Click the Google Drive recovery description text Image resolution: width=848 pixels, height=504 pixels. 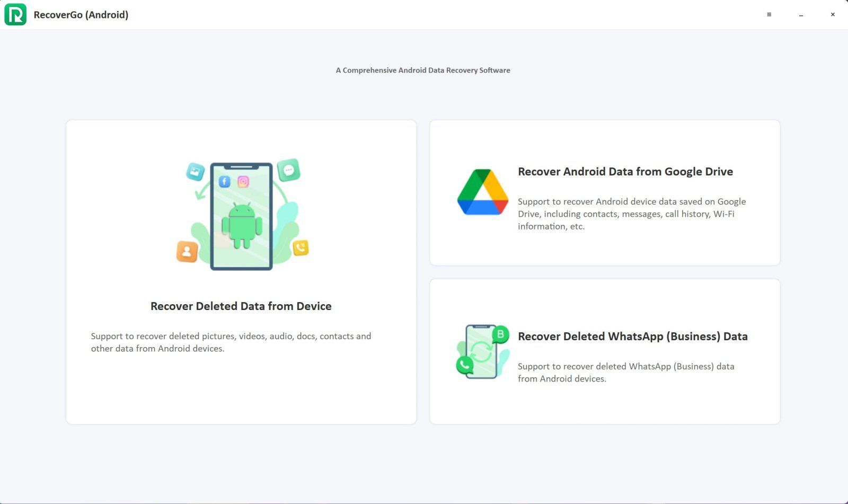(632, 214)
